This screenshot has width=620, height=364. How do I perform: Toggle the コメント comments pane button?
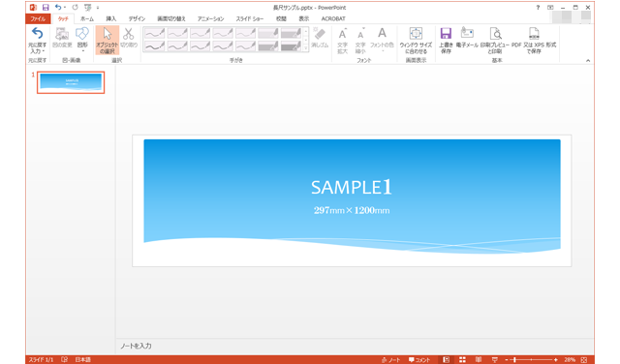click(x=419, y=360)
